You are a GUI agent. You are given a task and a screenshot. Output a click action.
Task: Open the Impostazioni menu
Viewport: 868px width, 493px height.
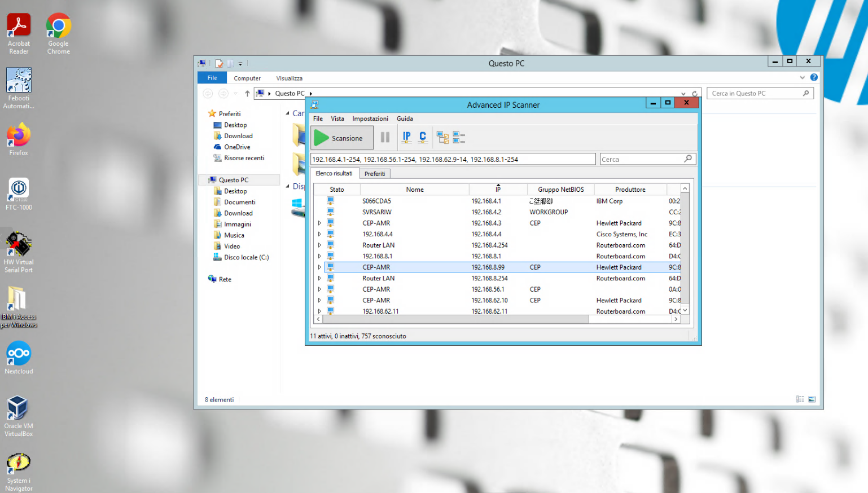pyautogui.click(x=370, y=119)
